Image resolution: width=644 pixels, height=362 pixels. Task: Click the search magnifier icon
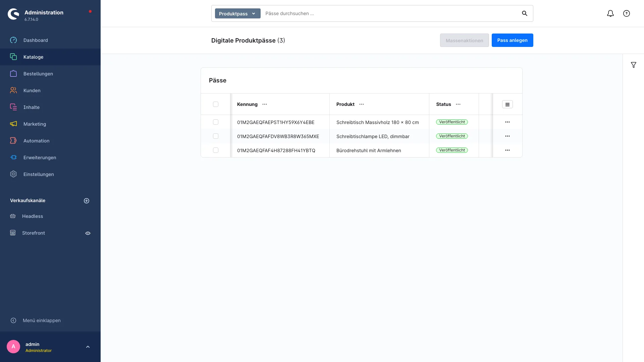(525, 13)
